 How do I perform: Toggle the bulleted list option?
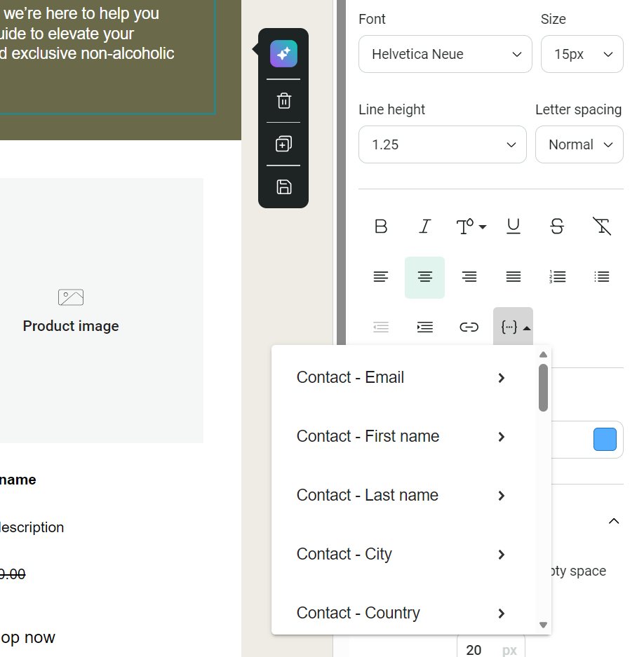pos(601,276)
